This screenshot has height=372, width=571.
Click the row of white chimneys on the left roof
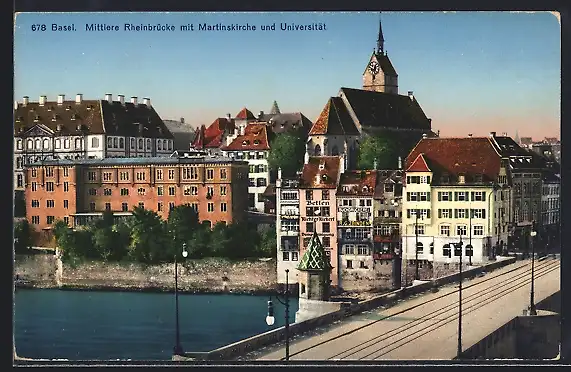pyautogui.click(x=86, y=99)
